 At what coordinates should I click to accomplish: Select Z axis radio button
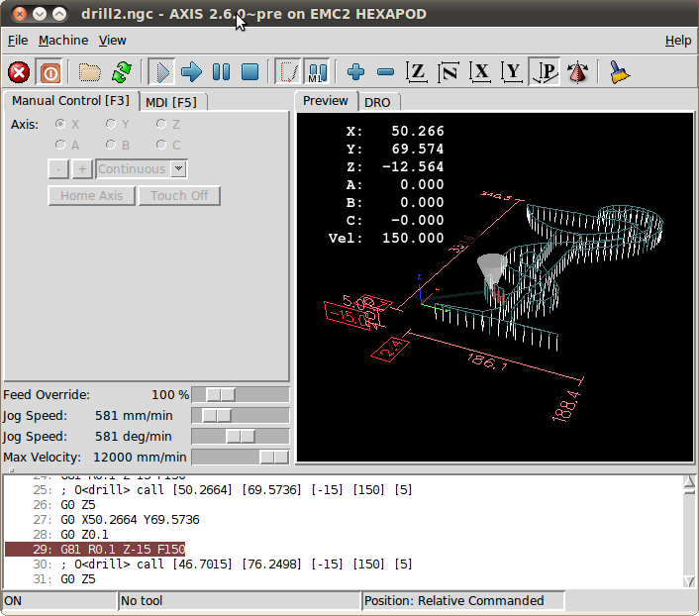(x=161, y=124)
